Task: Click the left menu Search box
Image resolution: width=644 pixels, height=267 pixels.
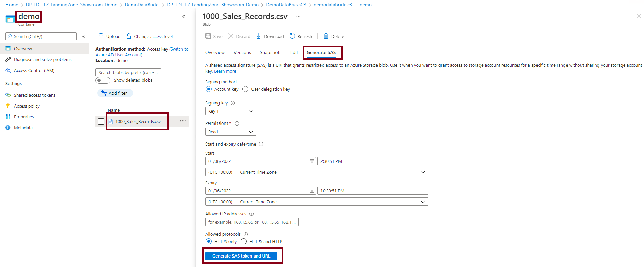Action: (x=41, y=36)
